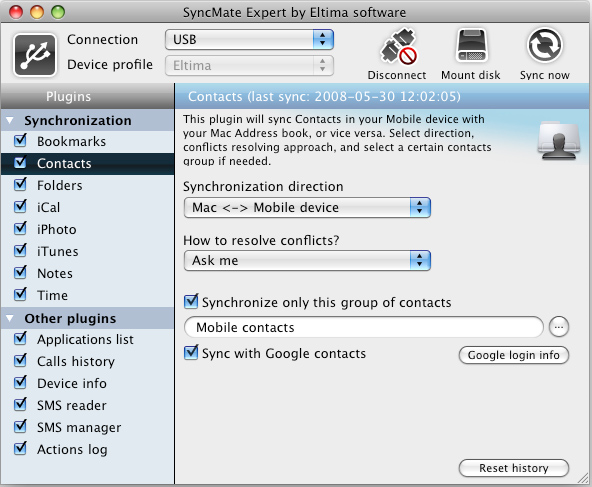Image resolution: width=592 pixels, height=487 pixels.
Task: Open contact group browse ellipsis button
Action: pos(559,327)
